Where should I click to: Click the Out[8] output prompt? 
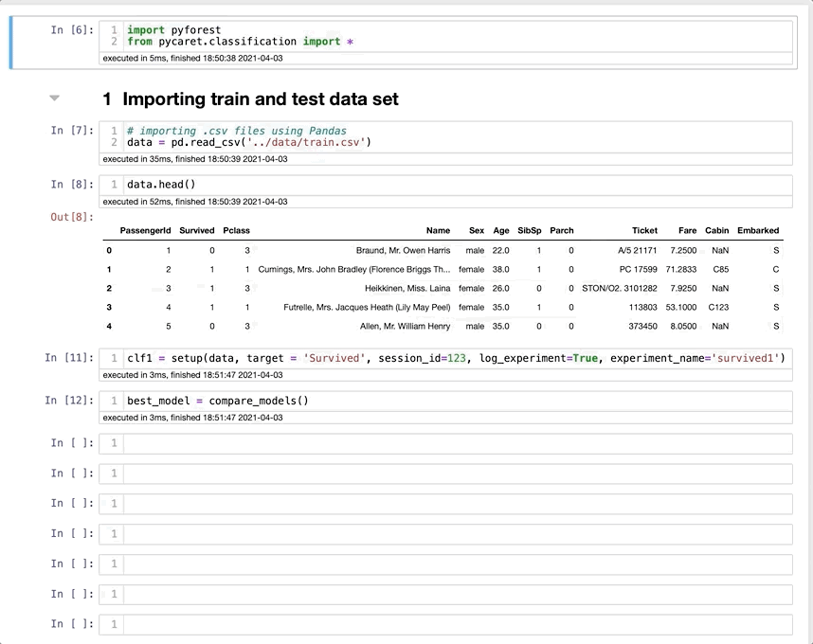point(72,218)
